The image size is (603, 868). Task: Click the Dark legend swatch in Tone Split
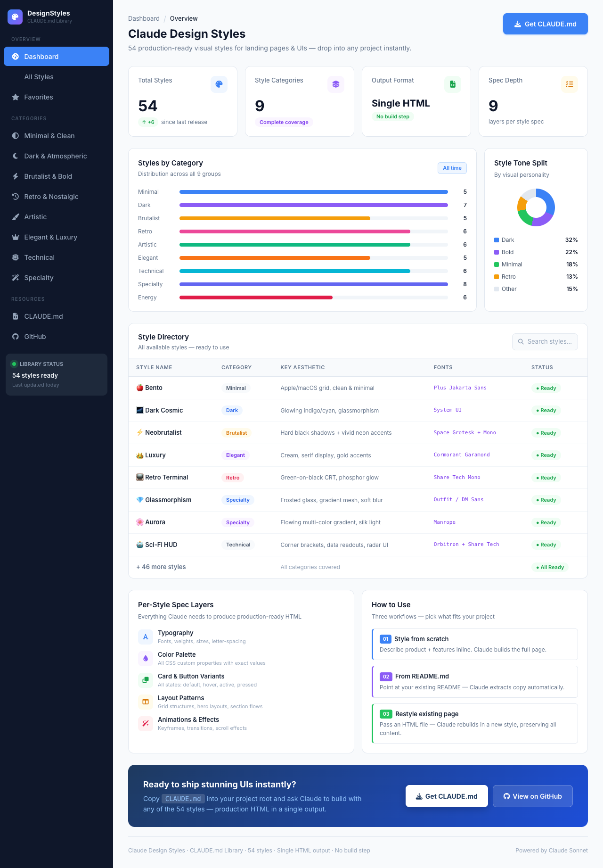497,240
